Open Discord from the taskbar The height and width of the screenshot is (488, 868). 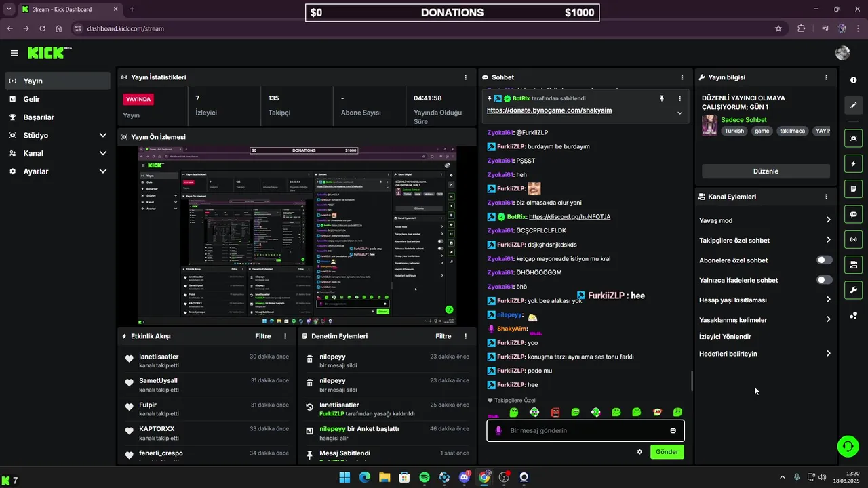click(x=465, y=477)
